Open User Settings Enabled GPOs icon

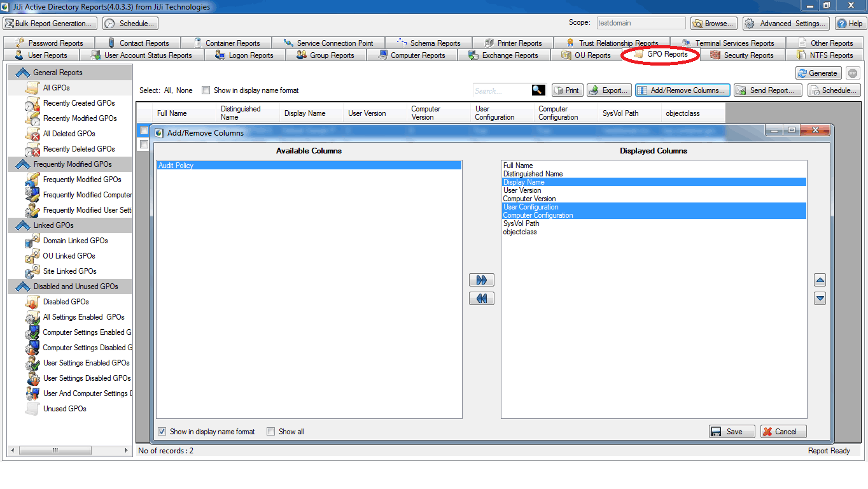click(x=32, y=363)
